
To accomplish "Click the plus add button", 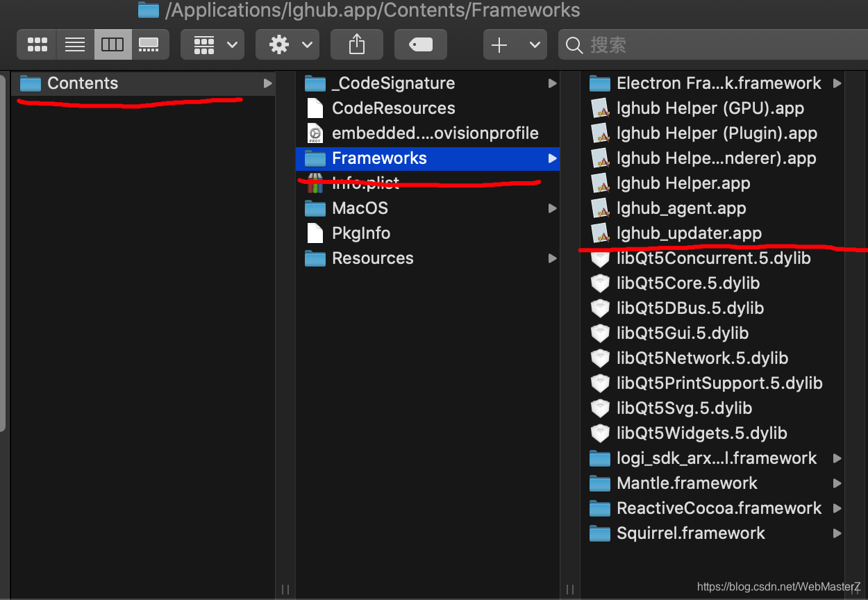I will point(499,45).
